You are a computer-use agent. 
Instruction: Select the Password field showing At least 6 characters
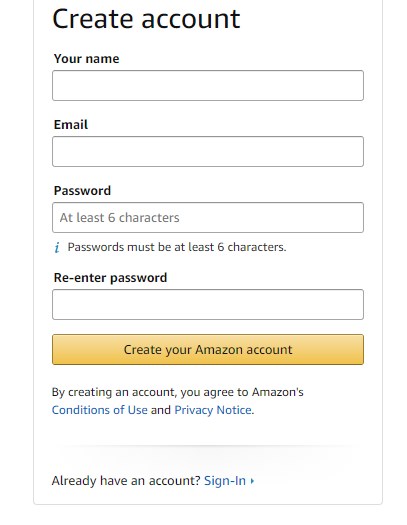(x=208, y=217)
